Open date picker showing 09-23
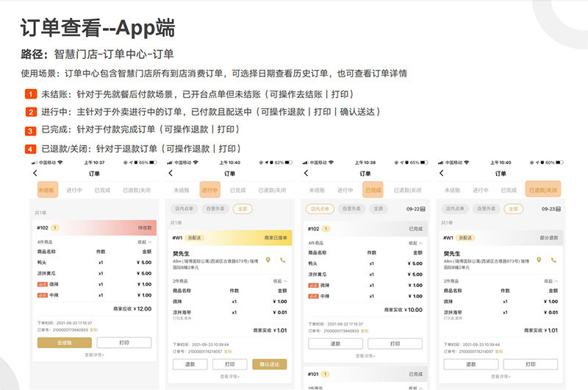The width and height of the screenshot is (588, 390). tap(551, 209)
